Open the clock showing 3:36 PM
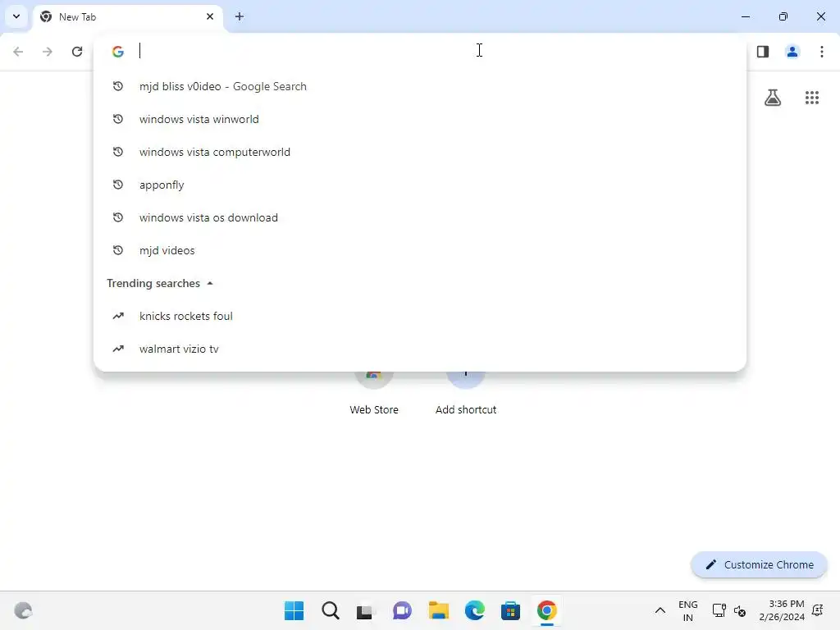This screenshot has width=840, height=630. (x=782, y=610)
